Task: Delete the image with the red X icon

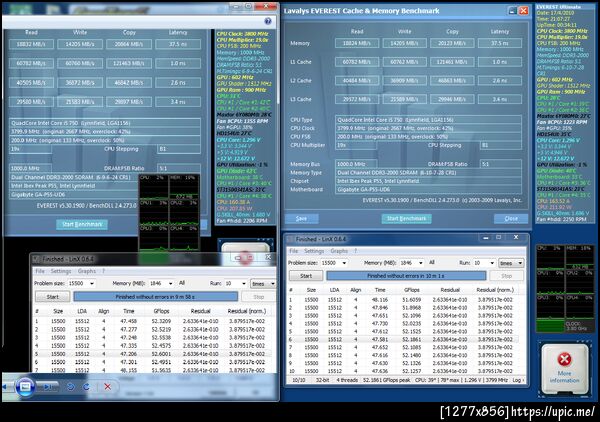Action: 108,387
